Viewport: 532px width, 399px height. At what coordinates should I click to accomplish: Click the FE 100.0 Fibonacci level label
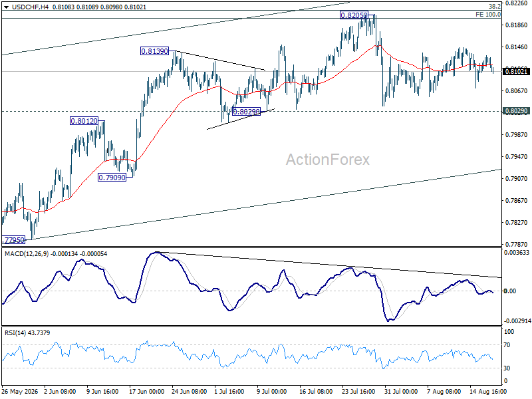488,14
